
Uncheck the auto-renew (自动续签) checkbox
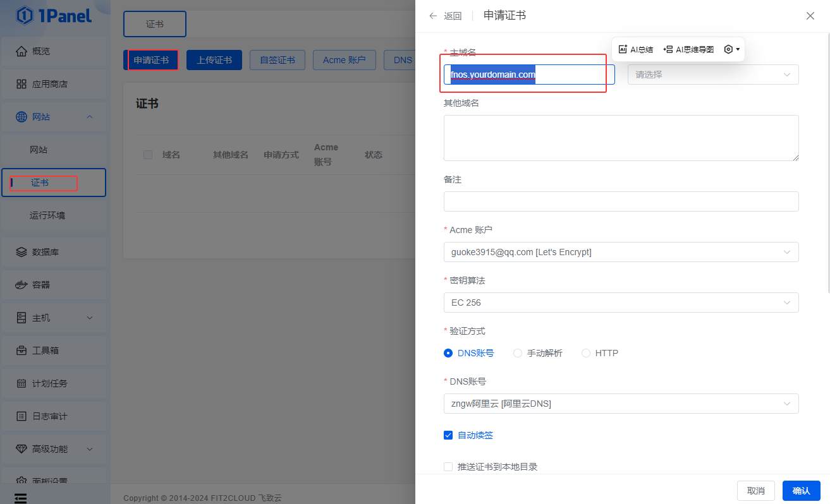coord(448,435)
